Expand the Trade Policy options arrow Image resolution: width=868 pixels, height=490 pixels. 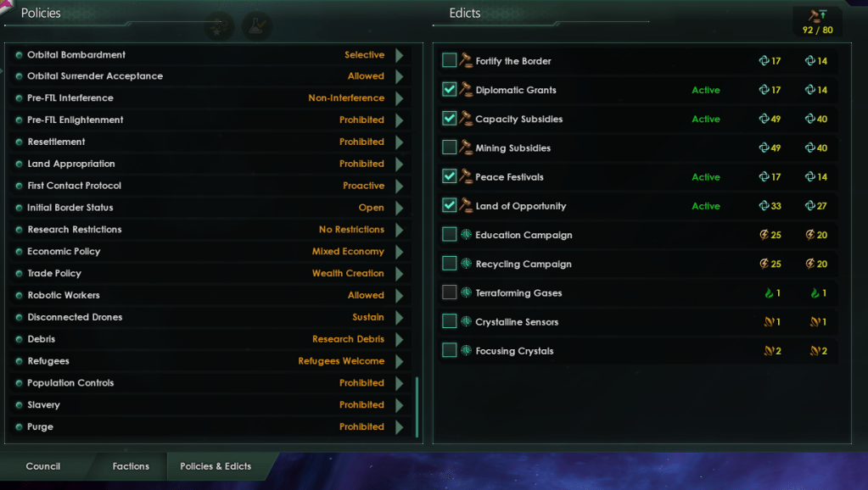(x=399, y=274)
